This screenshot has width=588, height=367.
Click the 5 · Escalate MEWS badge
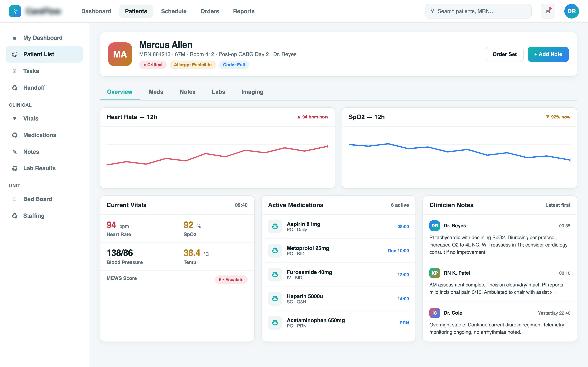[x=231, y=280]
